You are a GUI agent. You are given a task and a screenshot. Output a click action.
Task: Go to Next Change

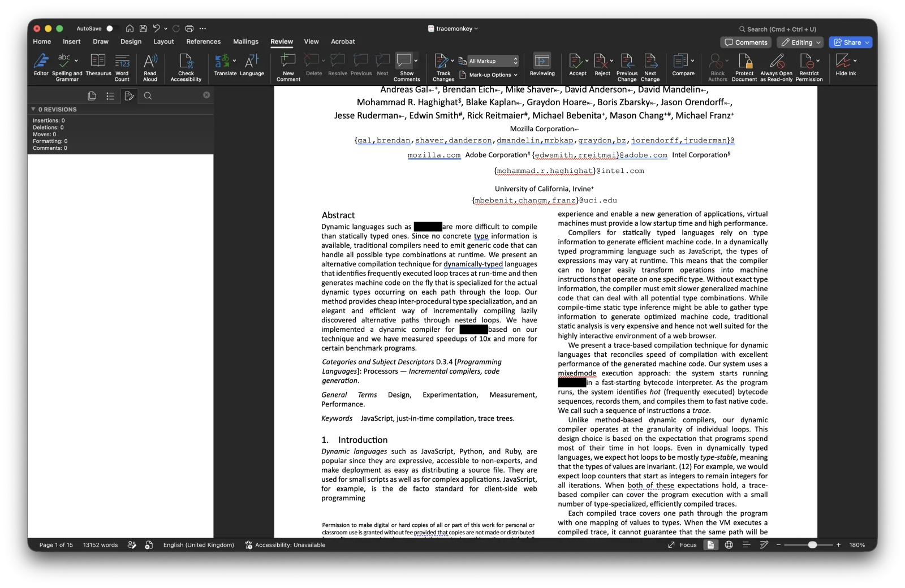[x=650, y=67]
